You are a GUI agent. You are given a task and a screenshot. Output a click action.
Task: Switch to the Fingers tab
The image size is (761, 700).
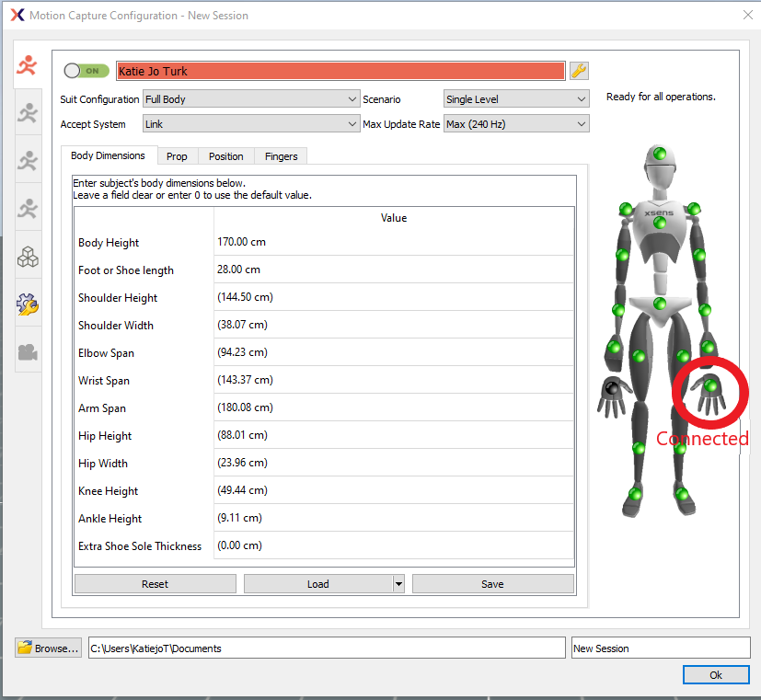281,155
